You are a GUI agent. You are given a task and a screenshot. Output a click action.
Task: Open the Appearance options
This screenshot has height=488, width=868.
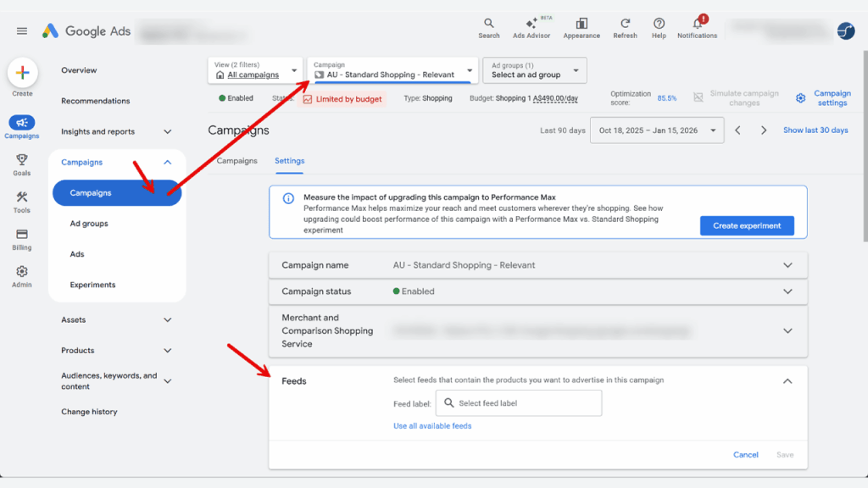pyautogui.click(x=581, y=25)
